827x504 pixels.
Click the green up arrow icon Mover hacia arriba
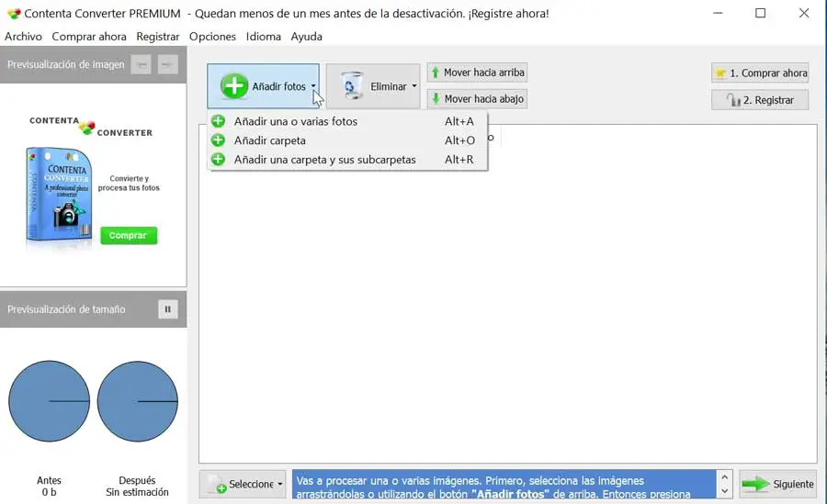click(436, 73)
